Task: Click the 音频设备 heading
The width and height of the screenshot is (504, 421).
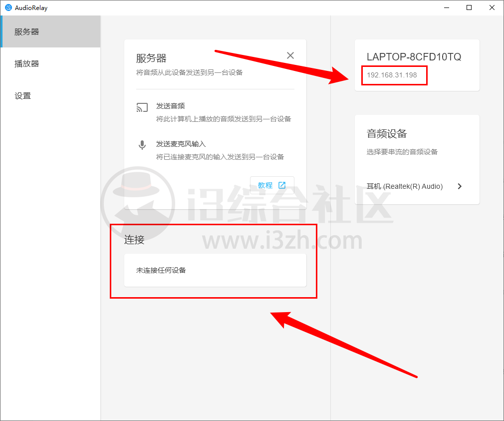Action: [x=387, y=133]
